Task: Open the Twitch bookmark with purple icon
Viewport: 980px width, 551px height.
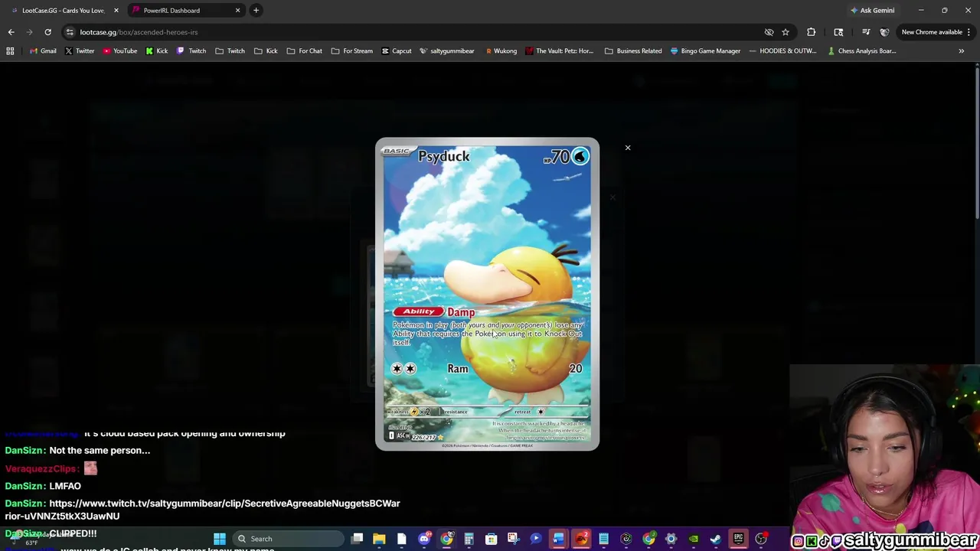Action: click(191, 51)
